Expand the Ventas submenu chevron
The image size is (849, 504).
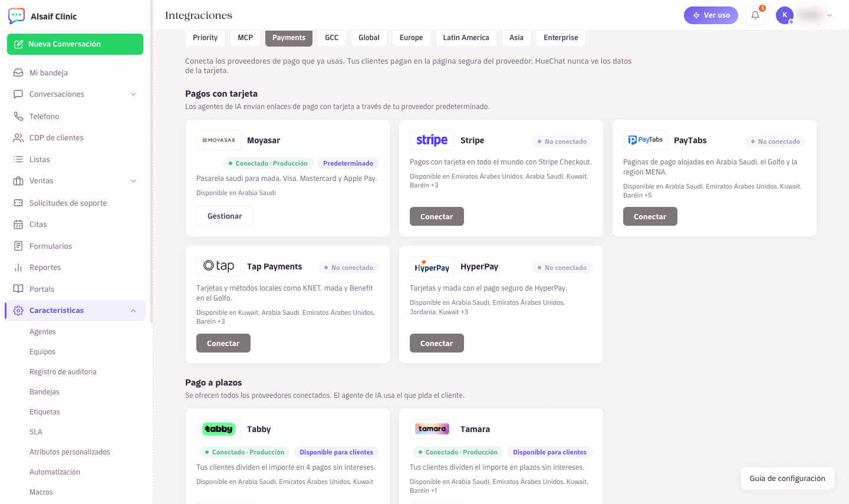click(x=133, y=181)
